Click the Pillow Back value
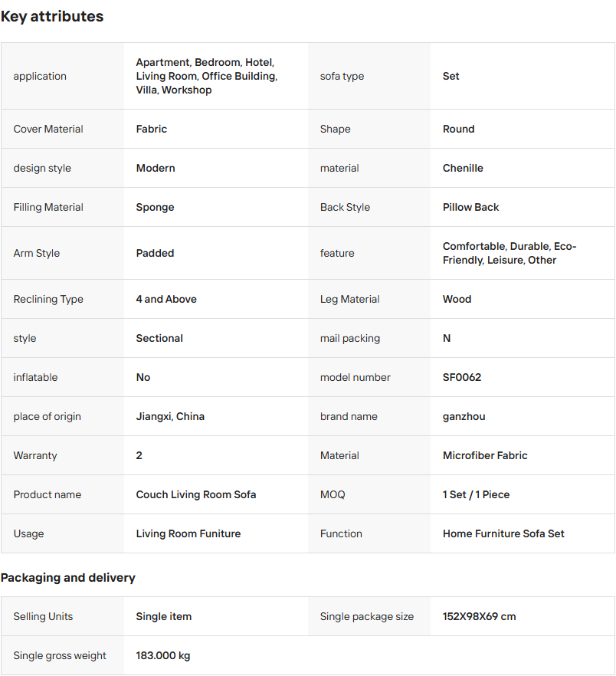Image resolution: width=616 pixels, height=676 pixels. click(x=470, y=207)
